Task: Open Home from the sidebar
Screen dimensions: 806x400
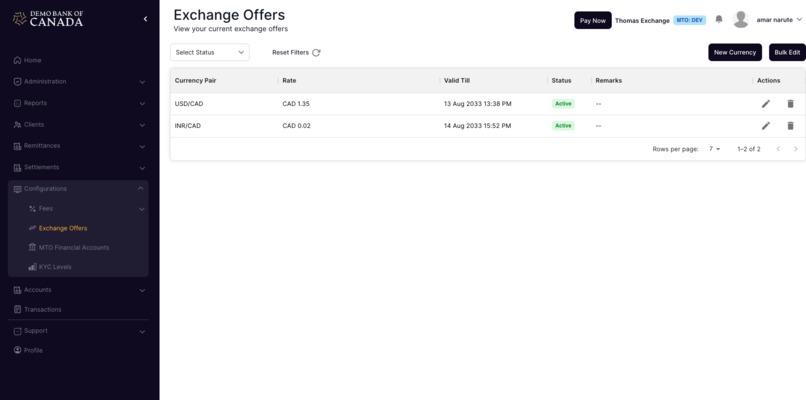Action: pyautogui.click(x=32, y=60)
